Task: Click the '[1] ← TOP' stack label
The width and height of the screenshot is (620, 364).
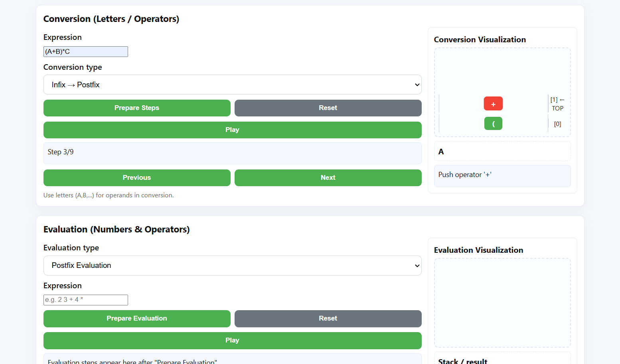Action: pos(557,104)
